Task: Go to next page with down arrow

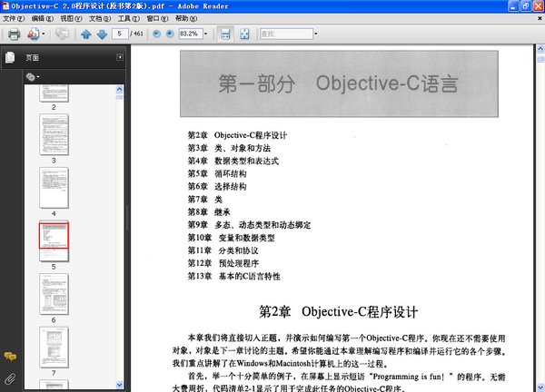Action: (x=102, y=34)
